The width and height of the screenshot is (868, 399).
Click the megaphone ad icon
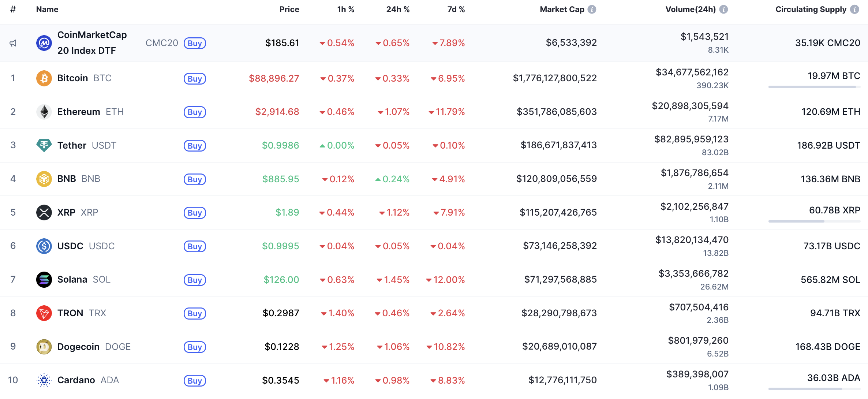(x=13, y=43)
